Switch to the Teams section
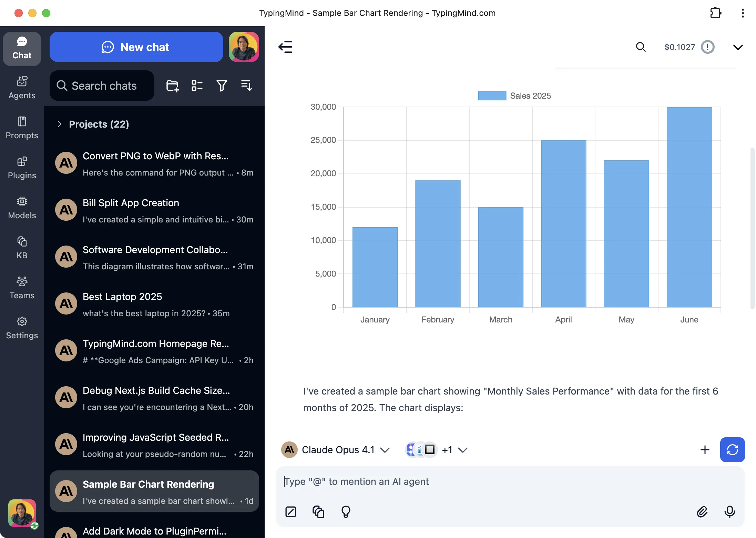The image size is (756, 538). tap(22, 287)
